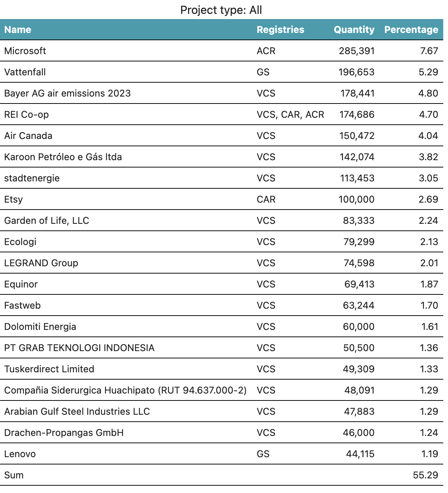The height and width of the screenshot is (493, 448).
Task: Click the Project type: All title
Action: point(221,10)
